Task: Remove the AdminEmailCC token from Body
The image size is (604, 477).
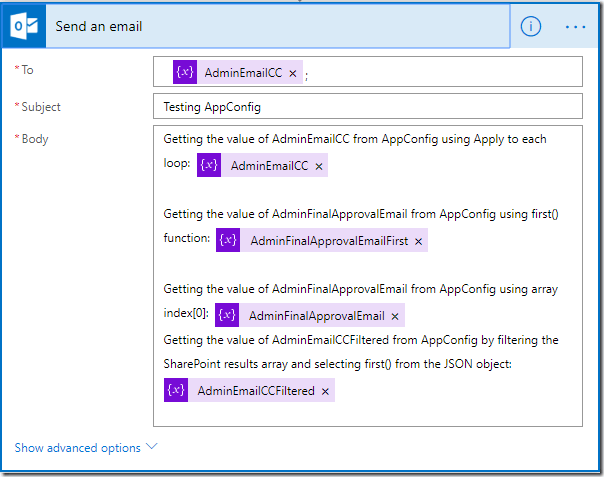Action: [x=319, y=167]
